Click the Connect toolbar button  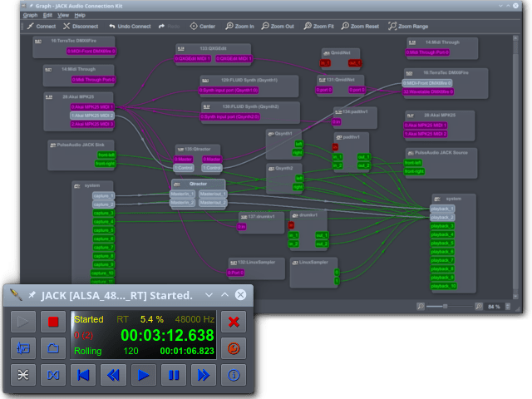coord(42,26)
